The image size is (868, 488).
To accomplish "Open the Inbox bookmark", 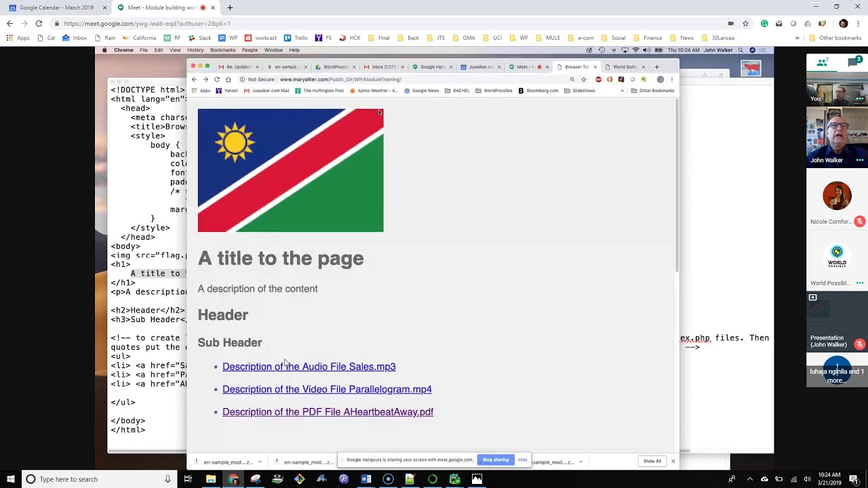I will [75, 38].
